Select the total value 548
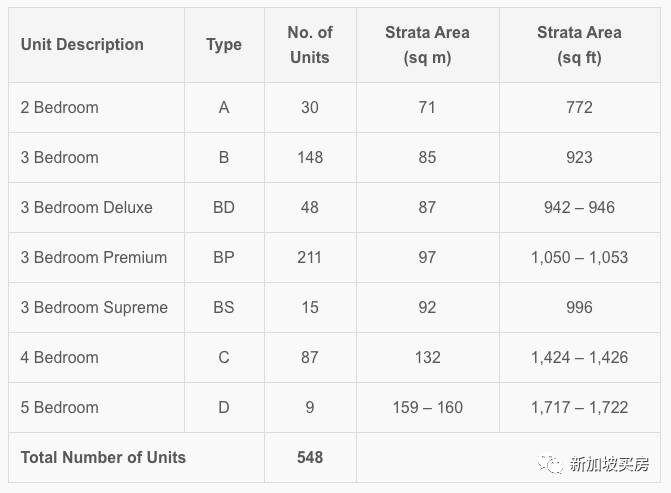The height and width of the screenshot is (493, 671). tap(310, 457)
